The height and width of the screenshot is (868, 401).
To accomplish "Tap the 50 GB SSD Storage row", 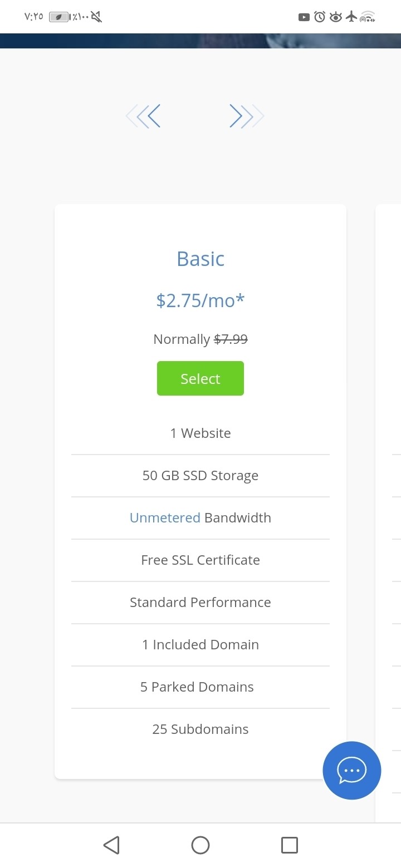I will click(200, 476).
